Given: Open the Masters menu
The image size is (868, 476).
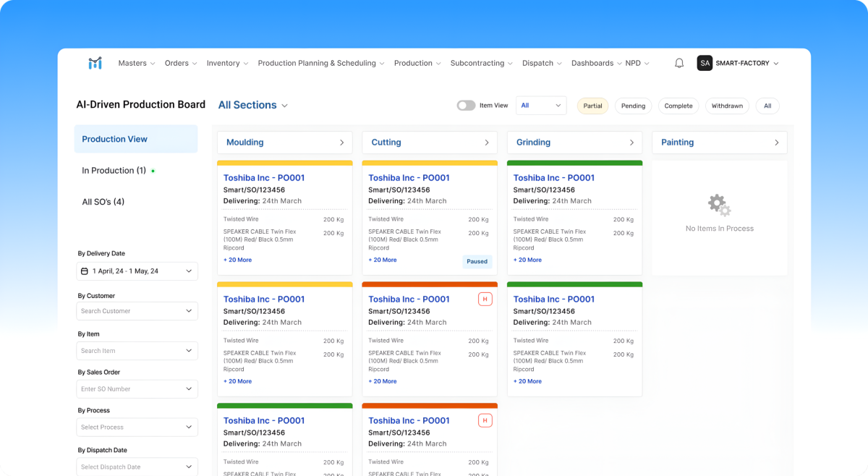Looking at the screenshot, I should 137,64.
